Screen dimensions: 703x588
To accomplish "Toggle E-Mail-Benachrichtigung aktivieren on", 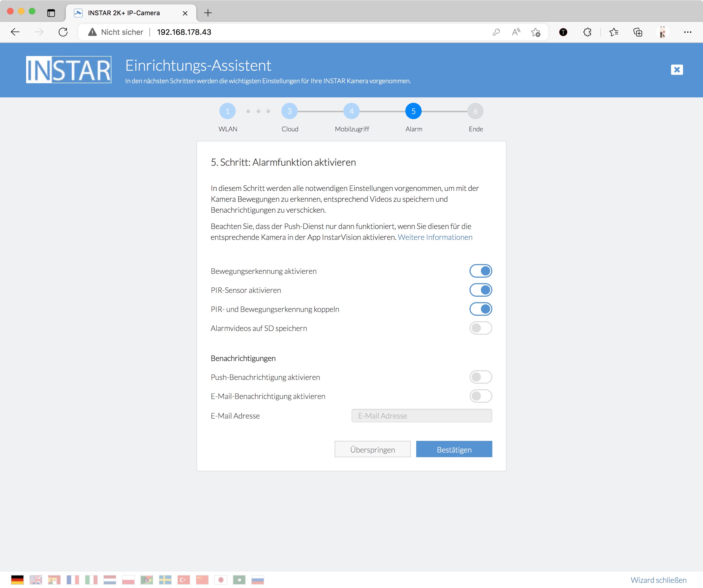I will [480, 396].
